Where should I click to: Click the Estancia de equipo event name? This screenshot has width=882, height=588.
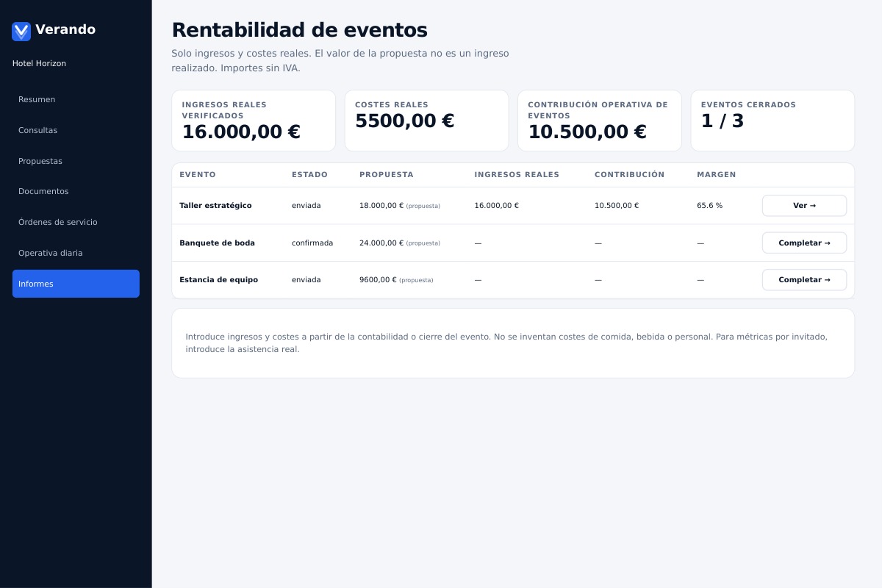(x=218, y=280)
